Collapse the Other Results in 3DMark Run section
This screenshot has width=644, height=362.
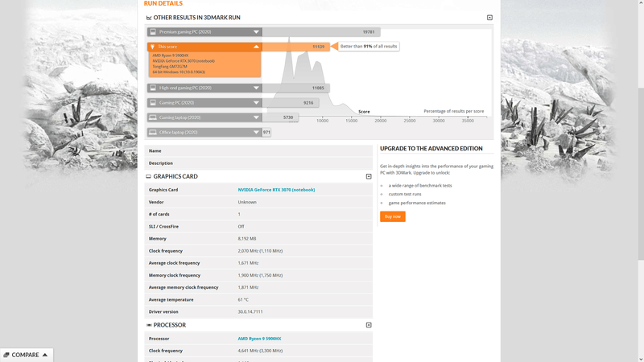point(489,18)
